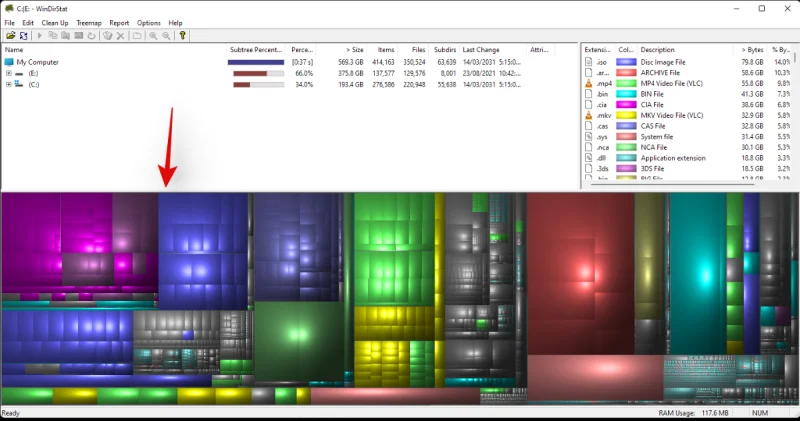Open the Options menu
The image size is (800, 421).
tap(148, 22)
